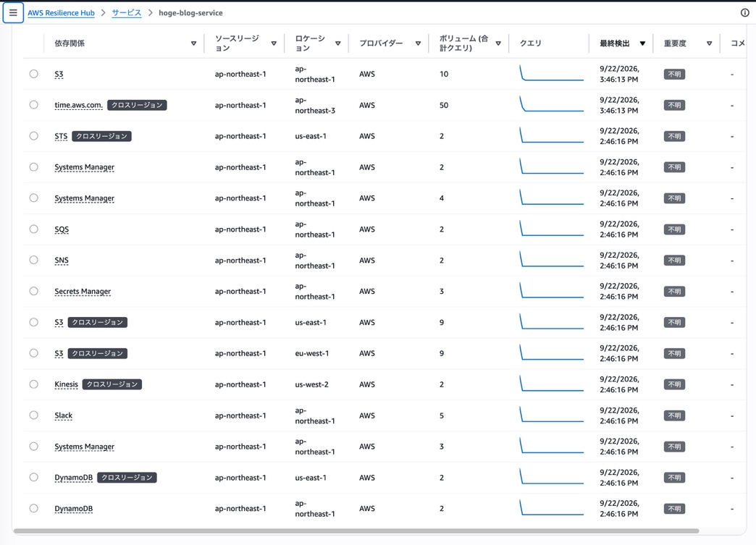Click the query sparkline in the Kinesis row

[x=552, y=384]
